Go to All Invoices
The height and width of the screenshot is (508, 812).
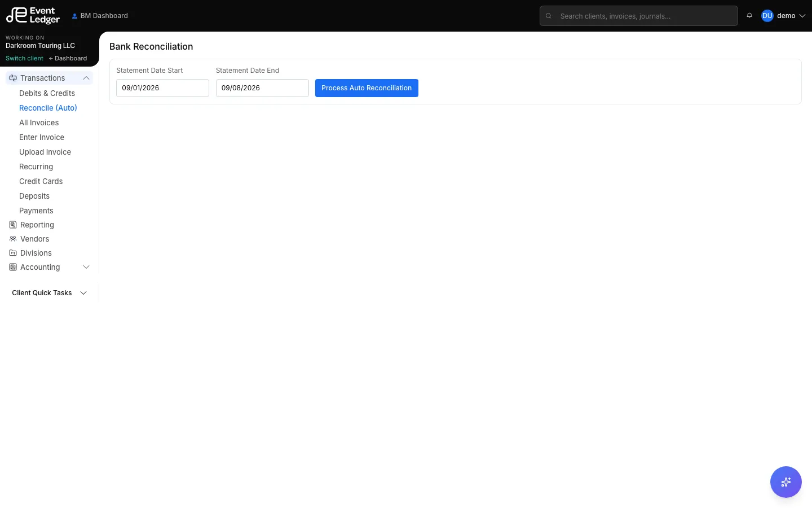pos(39,122)
